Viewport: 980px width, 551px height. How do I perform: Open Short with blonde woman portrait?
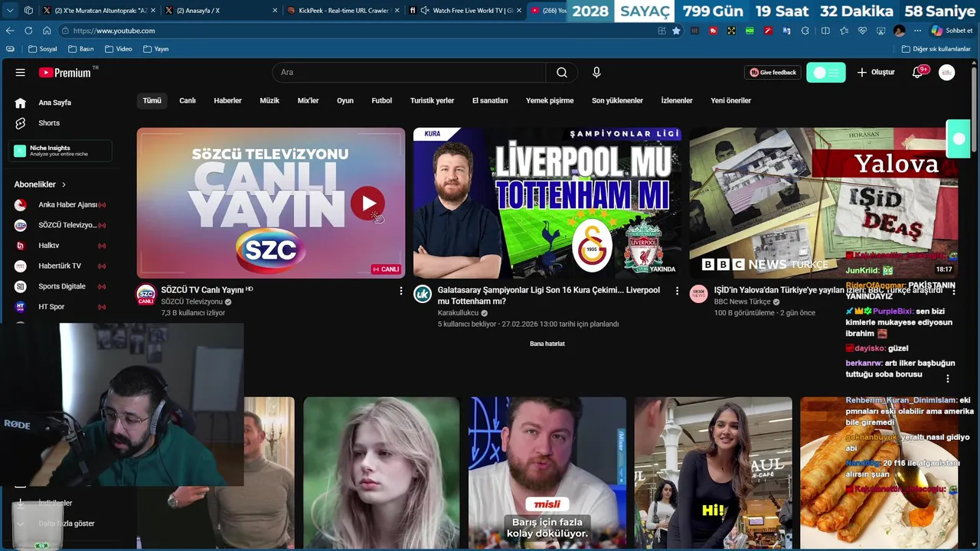381,473
